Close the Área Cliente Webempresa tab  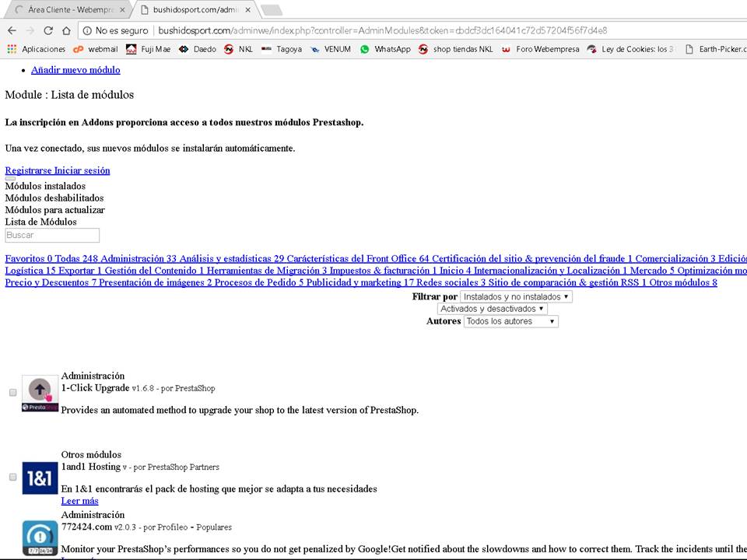click(x=122, y=9)
